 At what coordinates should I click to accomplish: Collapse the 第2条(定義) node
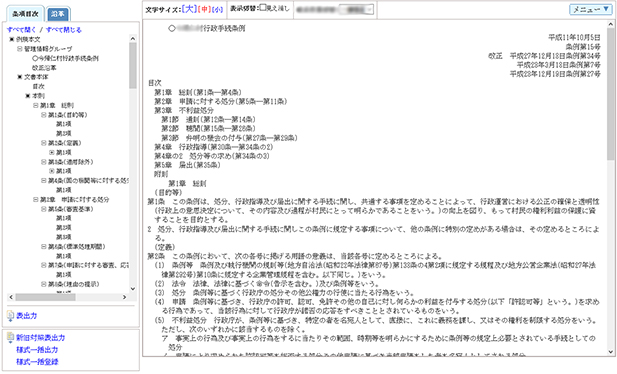(x=43, y=143)
